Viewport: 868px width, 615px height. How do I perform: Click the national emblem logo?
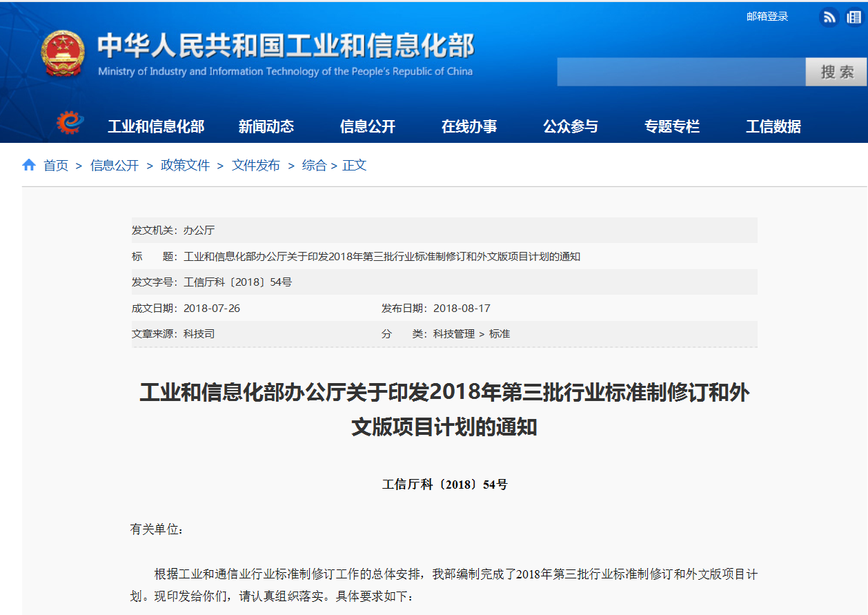[63, 55]
